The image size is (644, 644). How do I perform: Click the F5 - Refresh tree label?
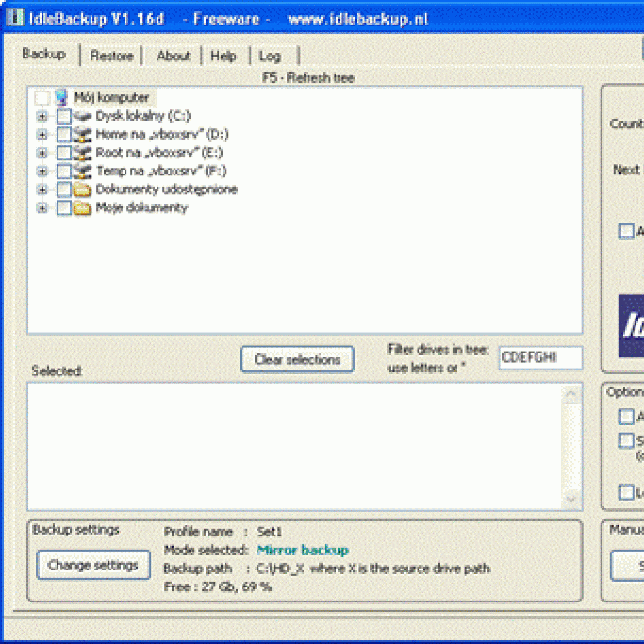(x=308, y=77)
